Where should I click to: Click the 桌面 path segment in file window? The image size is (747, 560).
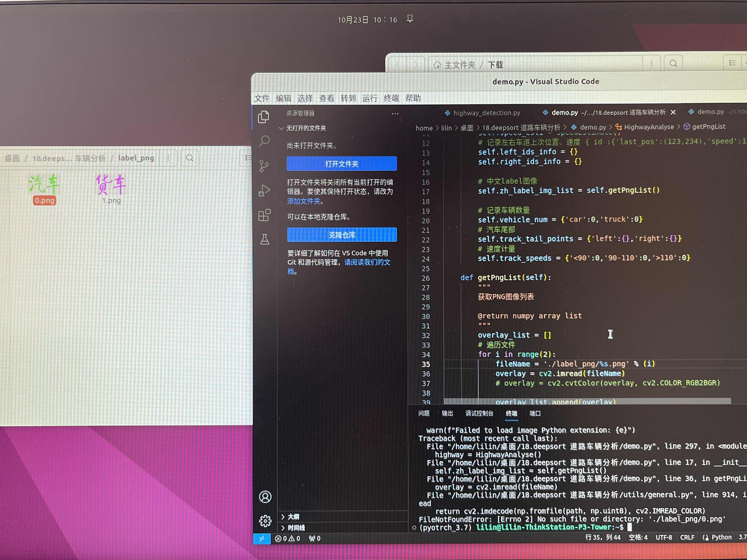click(12, 158)
